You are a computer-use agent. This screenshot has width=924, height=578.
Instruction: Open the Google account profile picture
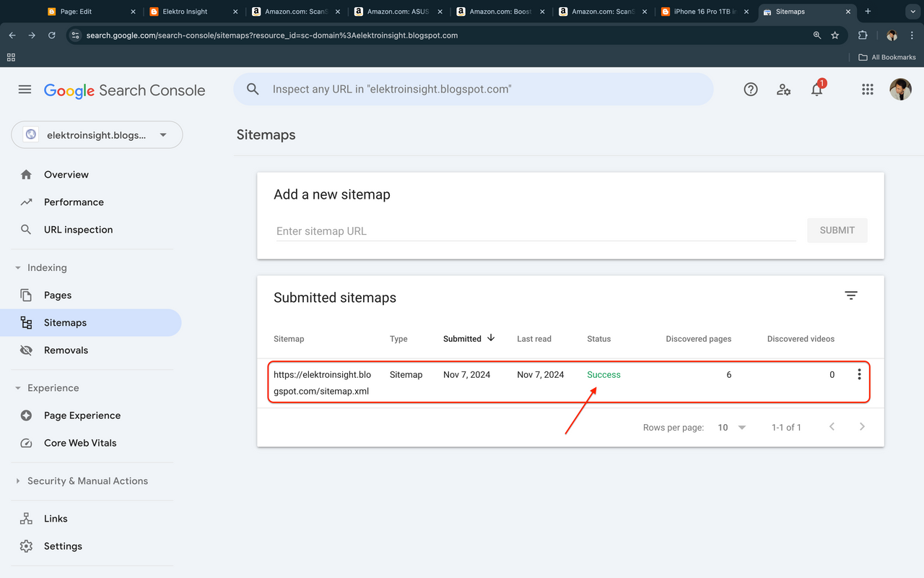(x=900, y=90)
